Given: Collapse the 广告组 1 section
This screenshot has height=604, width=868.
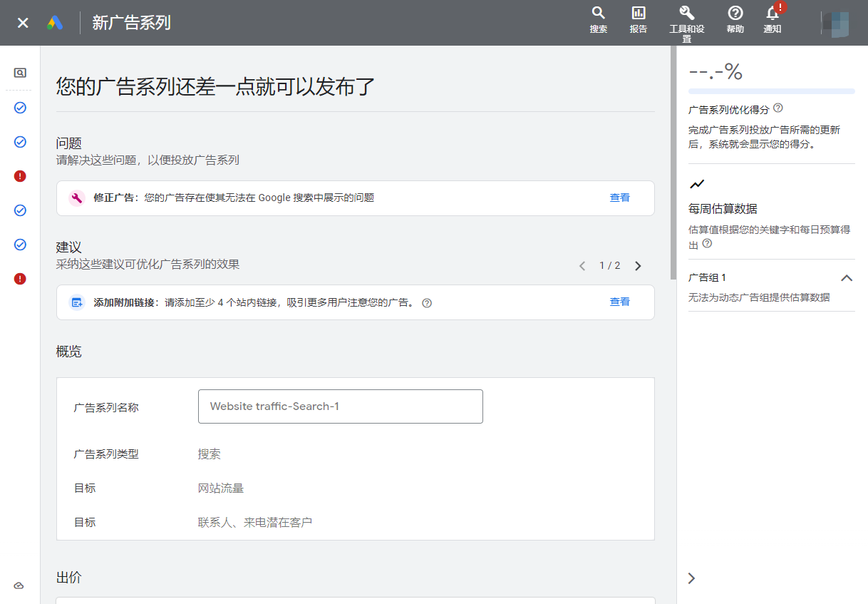Looking at the screenshot, I should (847, 278).
